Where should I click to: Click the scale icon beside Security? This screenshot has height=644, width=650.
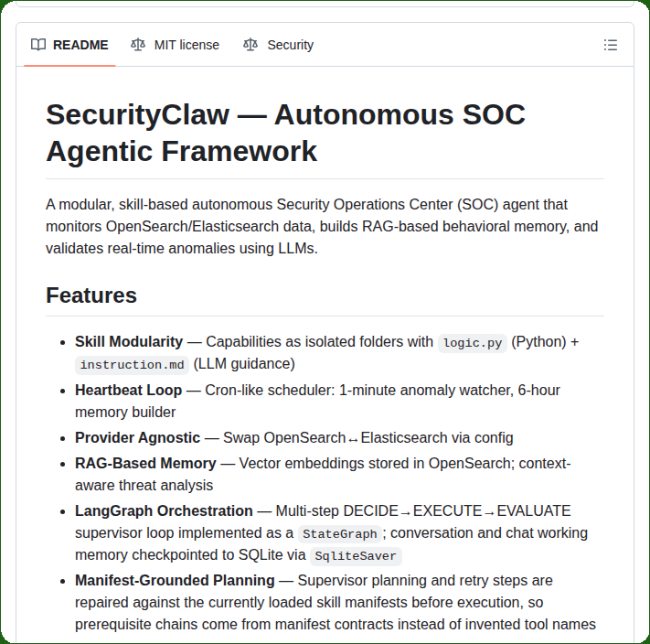[x=250, y=45]
